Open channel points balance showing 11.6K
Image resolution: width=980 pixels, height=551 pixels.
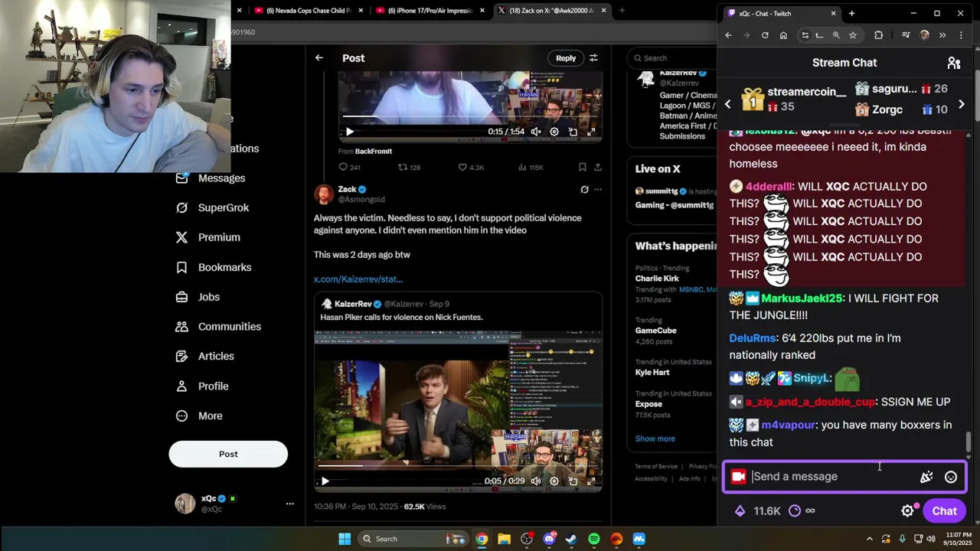click(x=758, y=511)
